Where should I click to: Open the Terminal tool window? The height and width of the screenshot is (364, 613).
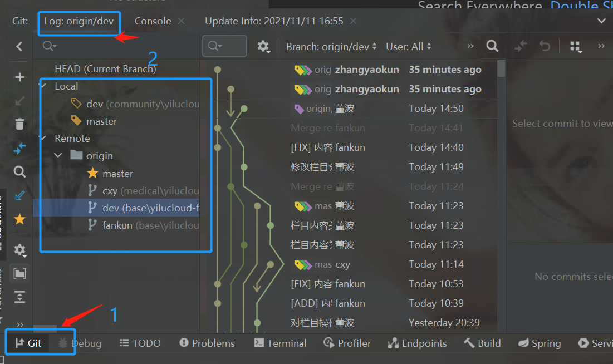click(x=280, y=343)
